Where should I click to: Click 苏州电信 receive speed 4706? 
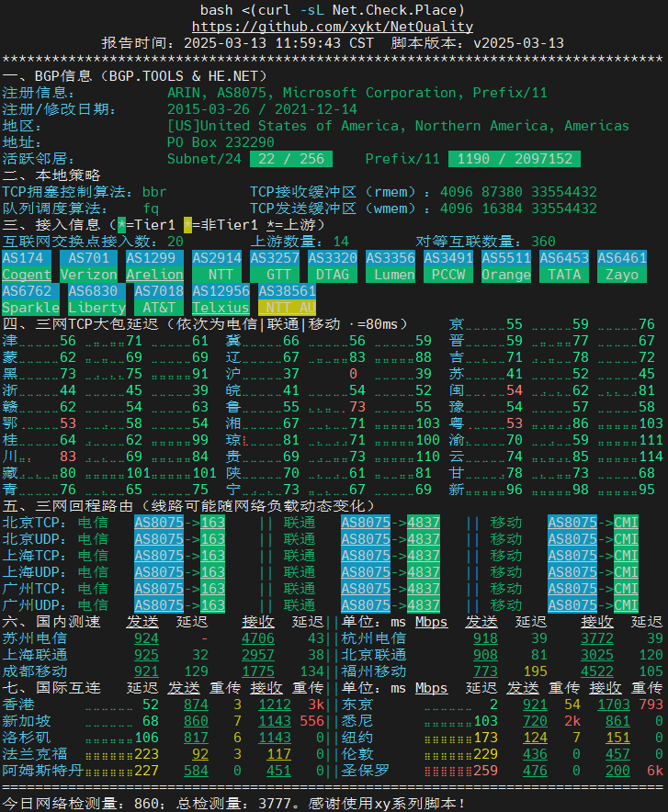(258, 638)
